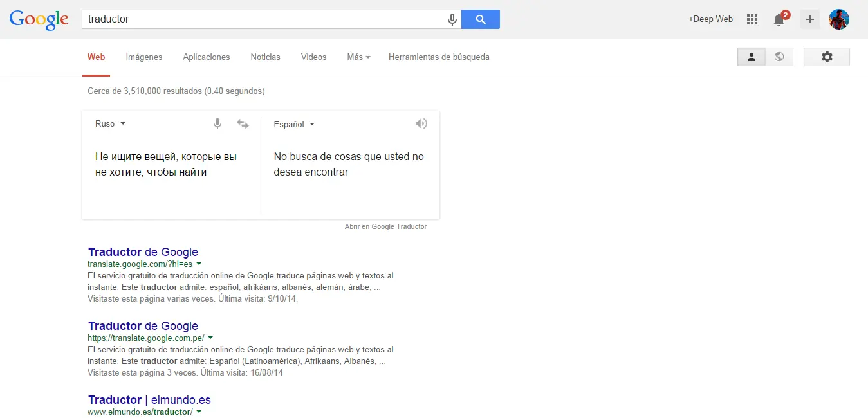Click the Cerca de 3,510,000 resultados text

pyautogui.click(x=176, y=91)
